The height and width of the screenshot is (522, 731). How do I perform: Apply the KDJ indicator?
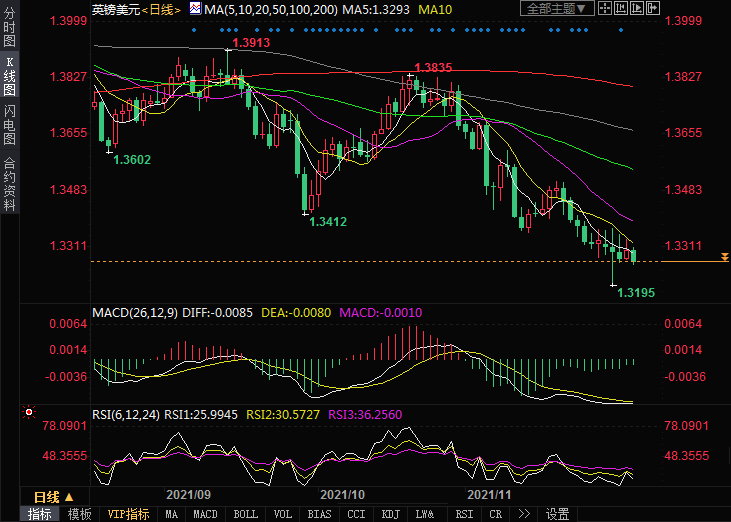pos(390,514)
